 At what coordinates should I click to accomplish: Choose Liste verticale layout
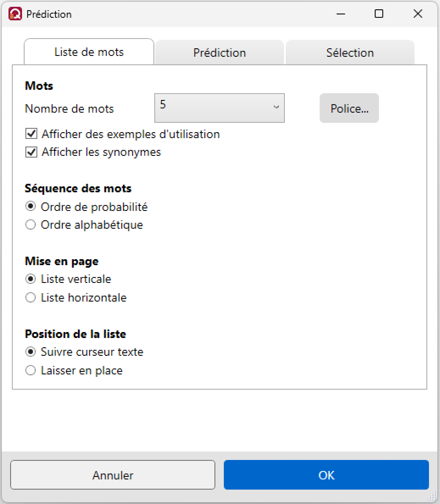31,279
